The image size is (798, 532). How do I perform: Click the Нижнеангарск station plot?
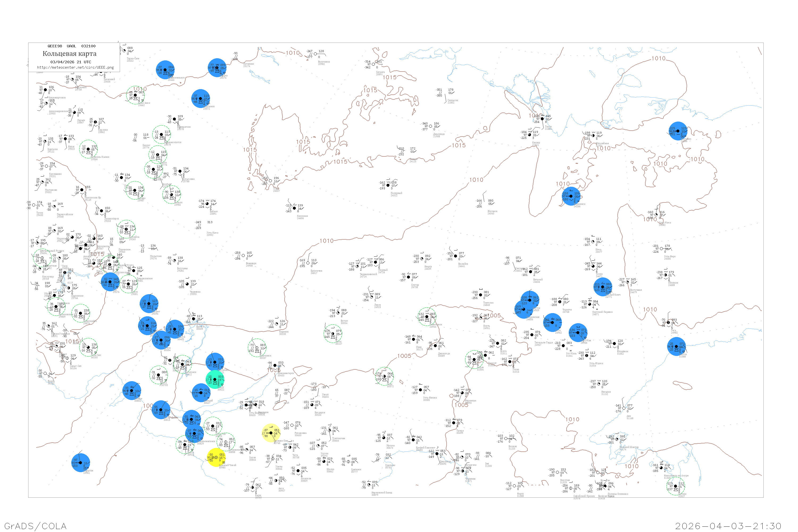[275, 366]
